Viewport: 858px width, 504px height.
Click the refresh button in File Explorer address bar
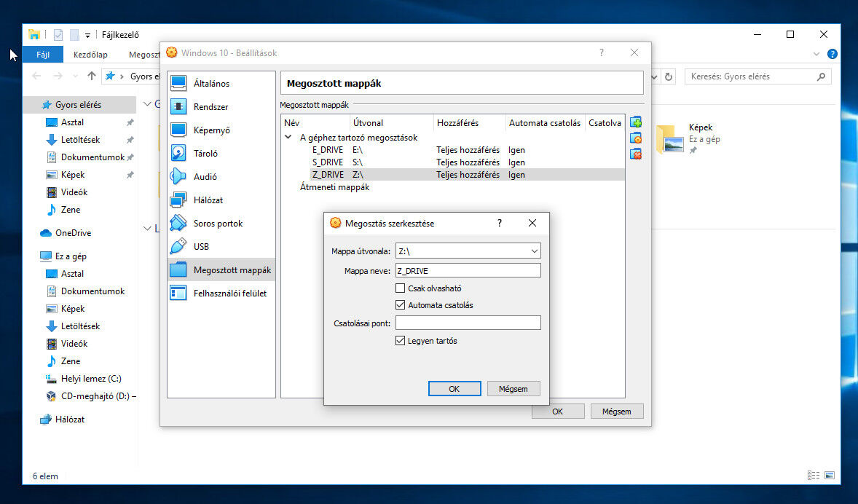pyautogui.click(x=669, y=76)
